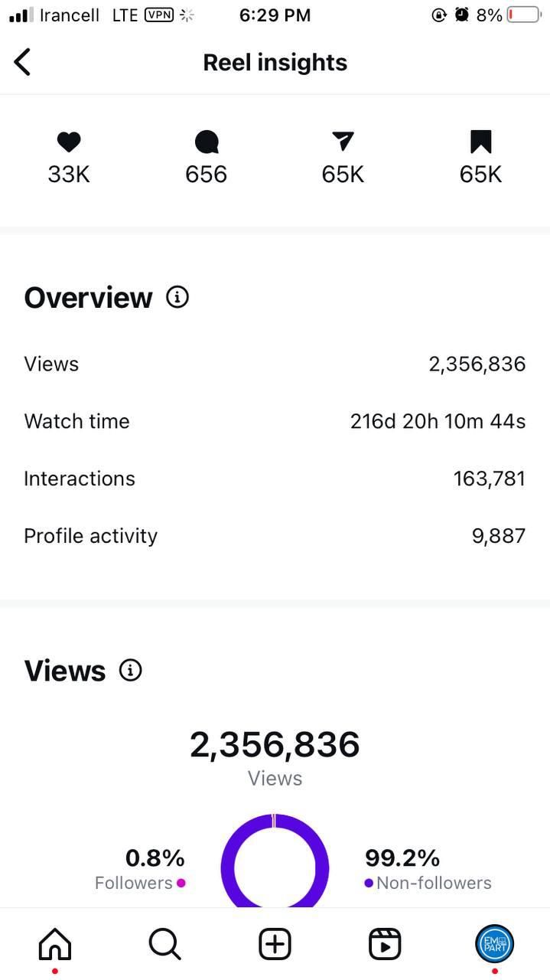Open the Overview info icon
The image size is (550, 980).
[177, 297]
